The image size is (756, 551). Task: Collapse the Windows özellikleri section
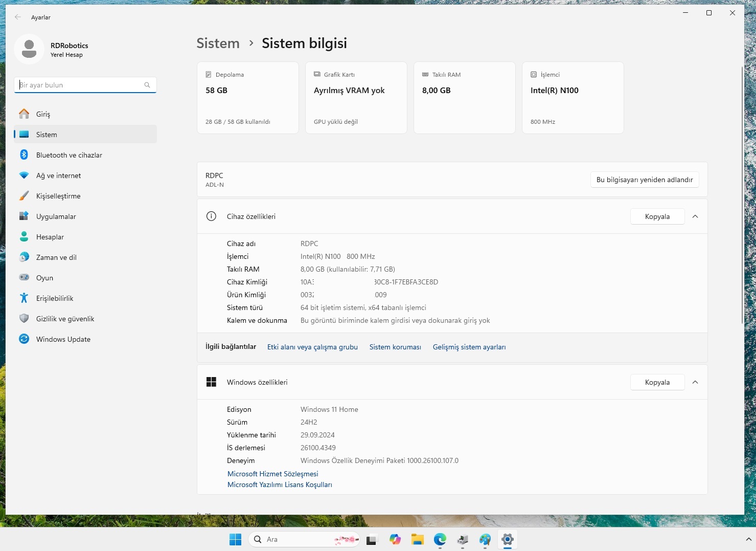(695, 382)
